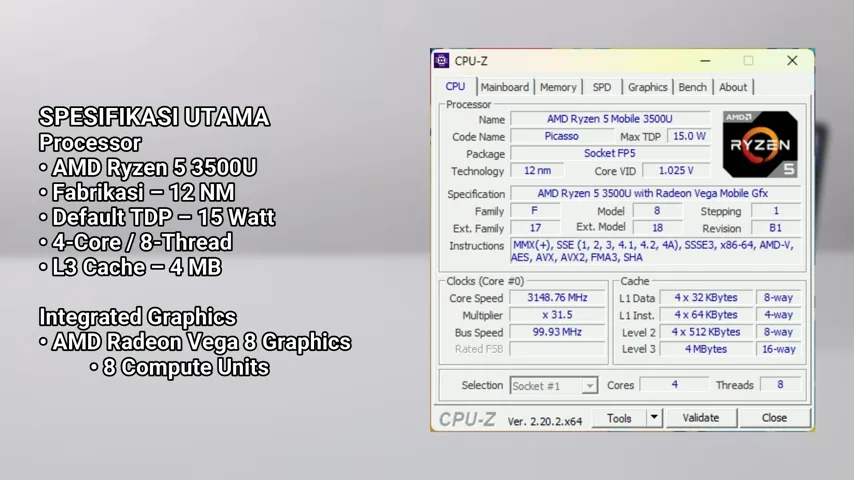
Task: Open the Graphics tab
Action: click(x=648, y=87)
